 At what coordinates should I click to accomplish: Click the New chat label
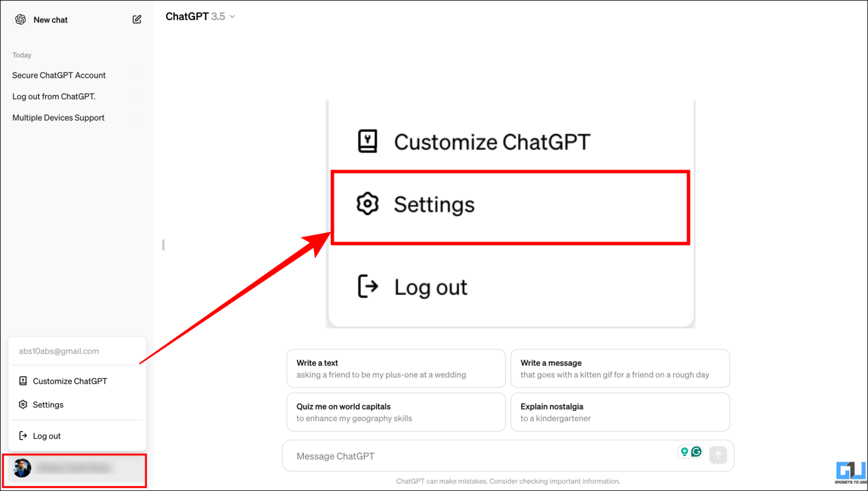(x=50, y=20)
